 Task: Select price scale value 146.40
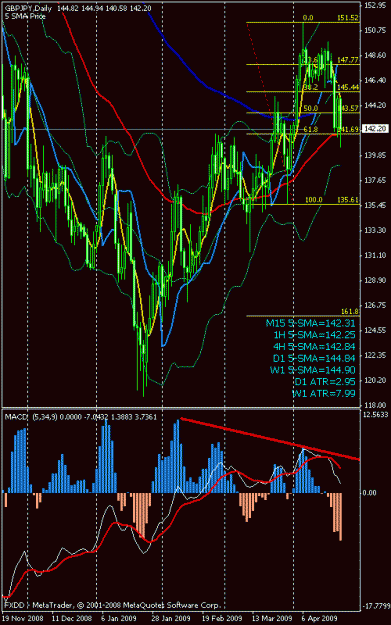point(375,80)
